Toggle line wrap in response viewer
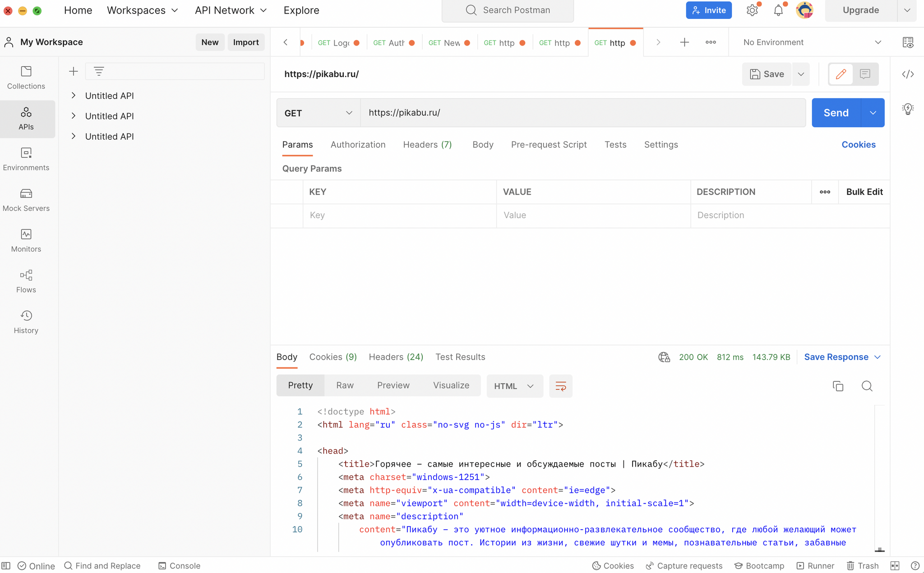Screen dimensions: 924x573 (561, 386)
